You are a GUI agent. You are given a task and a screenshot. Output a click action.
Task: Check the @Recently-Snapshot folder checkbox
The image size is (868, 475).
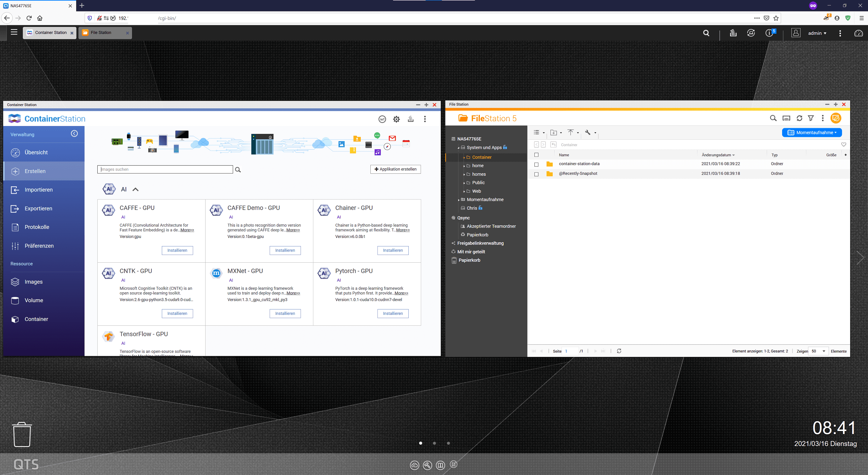pos(536,174)
